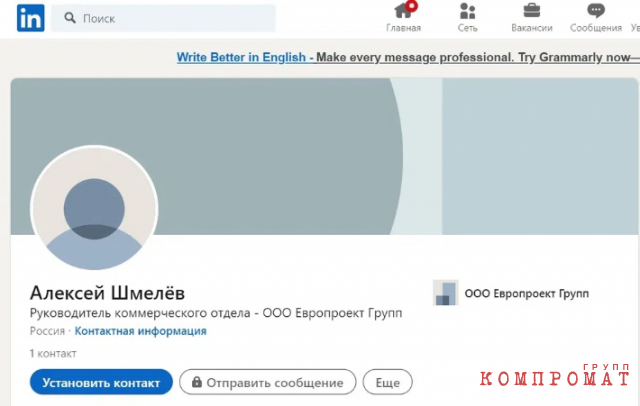640x406 pixels.
Task: Expand the Еще options button
Action: (387, 382)
